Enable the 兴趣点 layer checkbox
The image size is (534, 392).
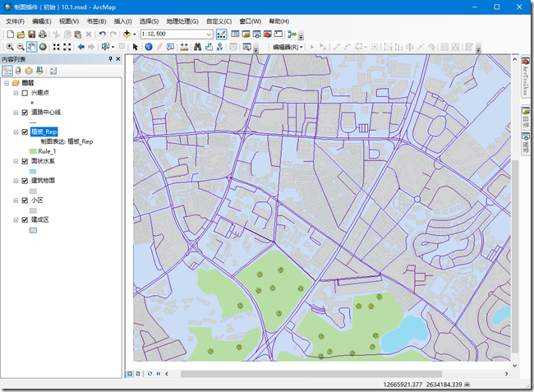pyautogui.click(x=25, y=93)
